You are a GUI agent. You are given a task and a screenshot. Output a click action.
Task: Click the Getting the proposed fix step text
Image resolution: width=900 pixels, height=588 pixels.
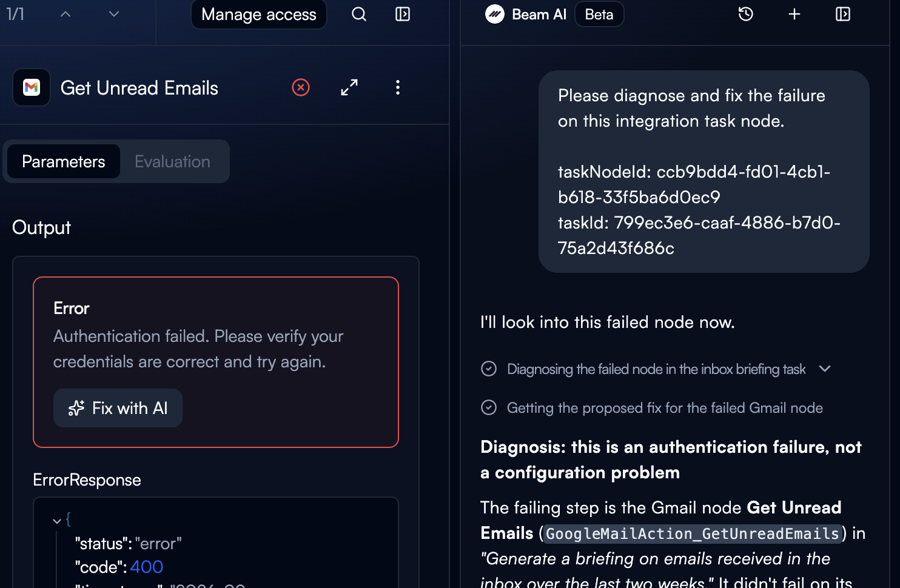665,408
